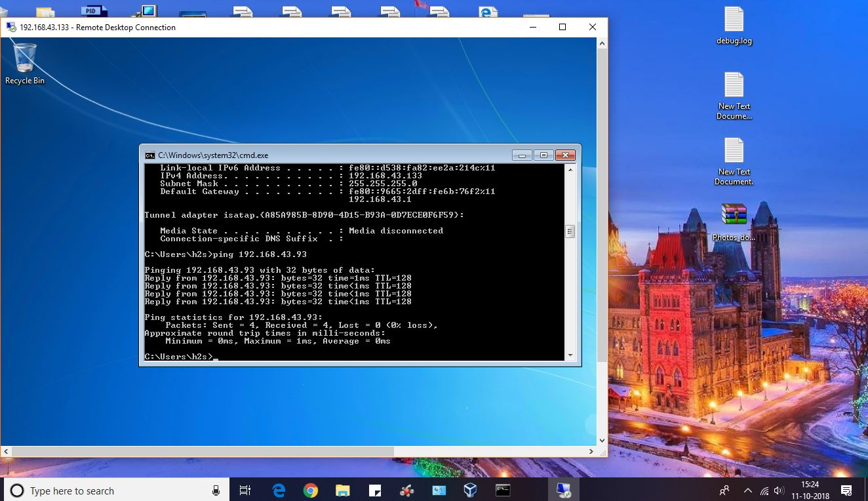Click the 'Minimum = 0ms, Maximum = 1ms' line
Image resolution: width=868 pixels, height=501 pixels.
point(278,341)
